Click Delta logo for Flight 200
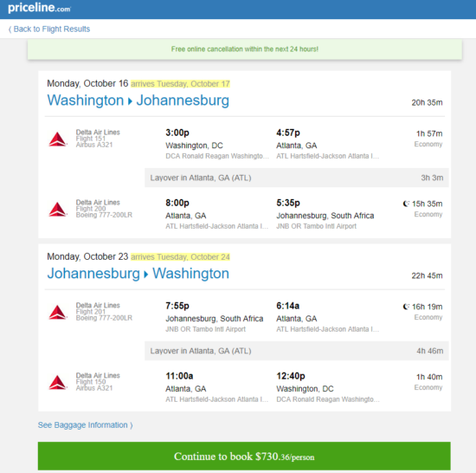 pyautogui.click(x=57, y=210)
